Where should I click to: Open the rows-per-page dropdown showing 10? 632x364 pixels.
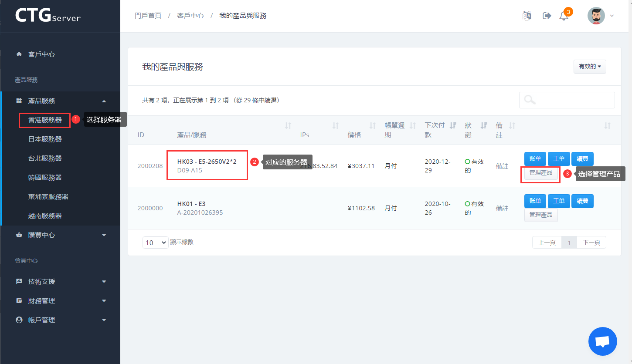coord(155,243)
